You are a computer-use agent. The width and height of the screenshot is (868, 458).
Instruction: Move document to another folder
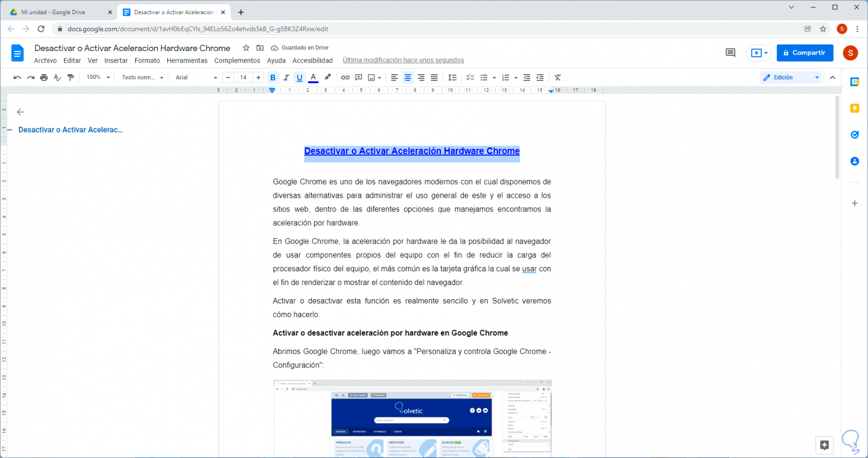point(260,48)
